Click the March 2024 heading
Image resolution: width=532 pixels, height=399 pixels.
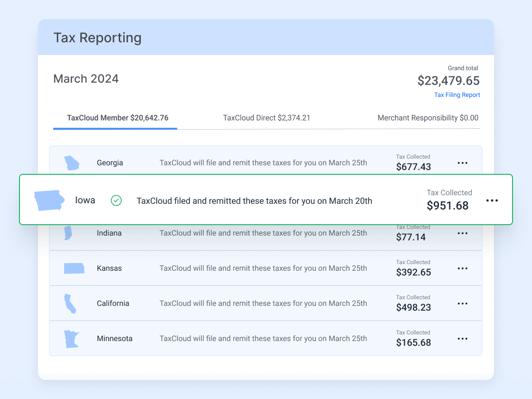pyautogui.click(x=86, y=79)
